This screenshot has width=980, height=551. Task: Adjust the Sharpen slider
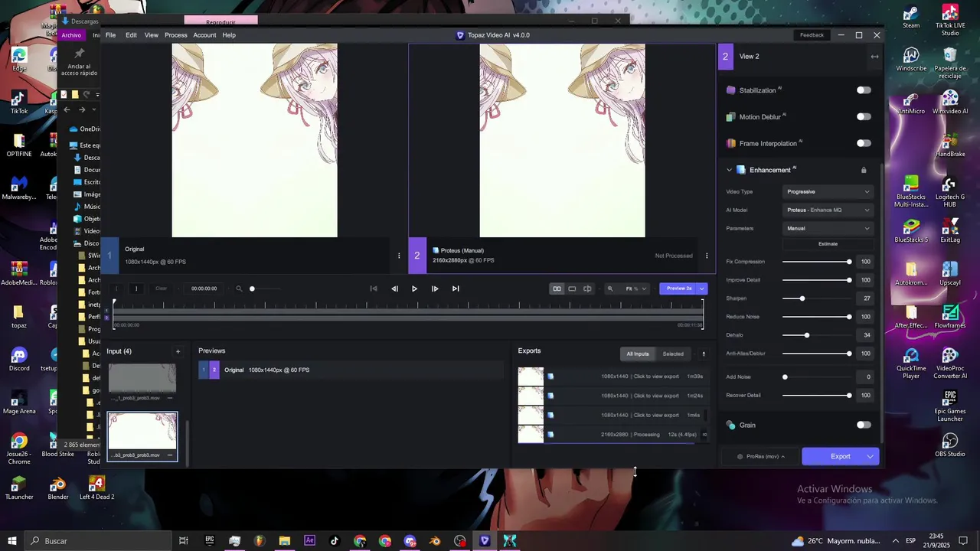(x=802, y=298)
